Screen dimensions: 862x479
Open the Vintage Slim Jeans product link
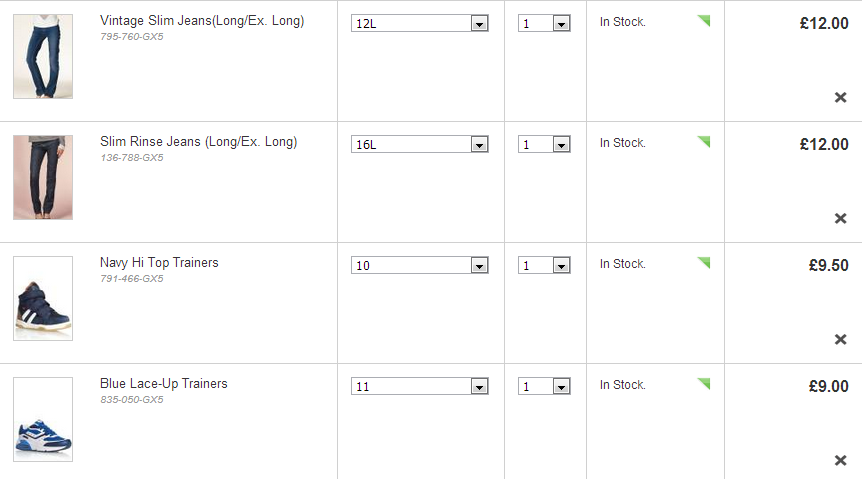click(202, 21)
